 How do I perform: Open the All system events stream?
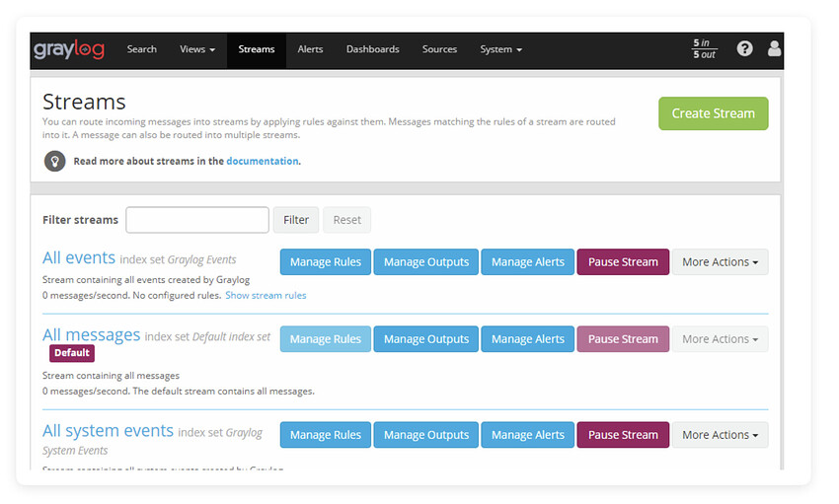click(x=108, y=431)
